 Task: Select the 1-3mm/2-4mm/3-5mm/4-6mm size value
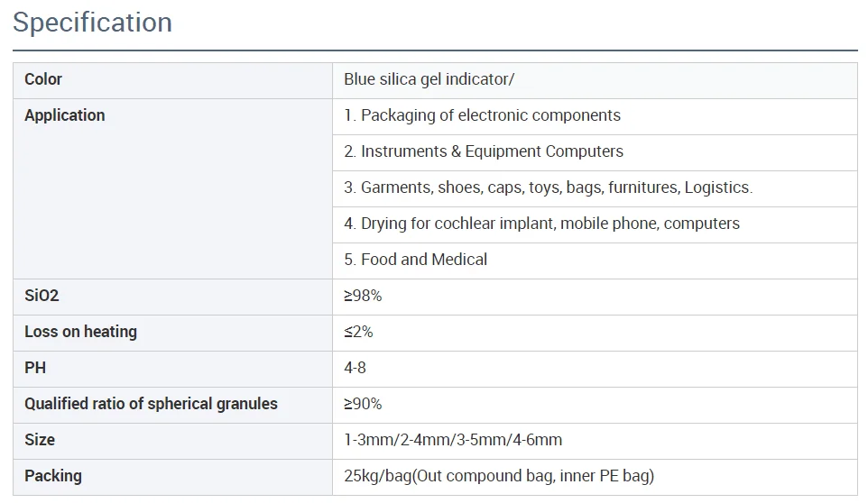(x=453, y=440)
